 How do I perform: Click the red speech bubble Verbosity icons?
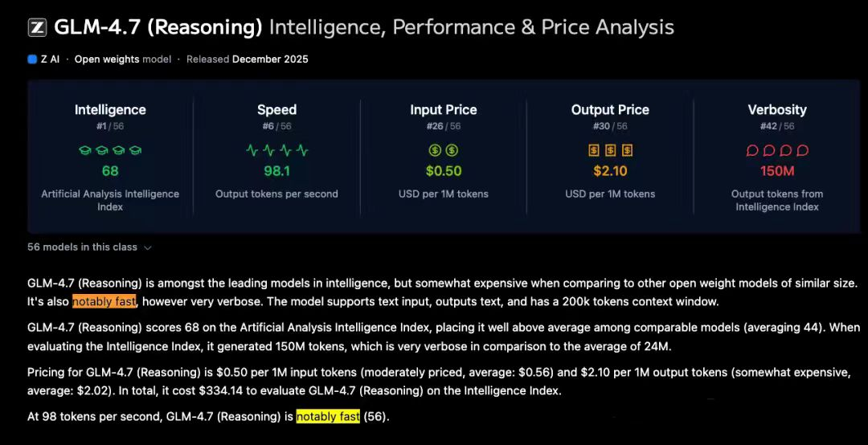point(777,150)
